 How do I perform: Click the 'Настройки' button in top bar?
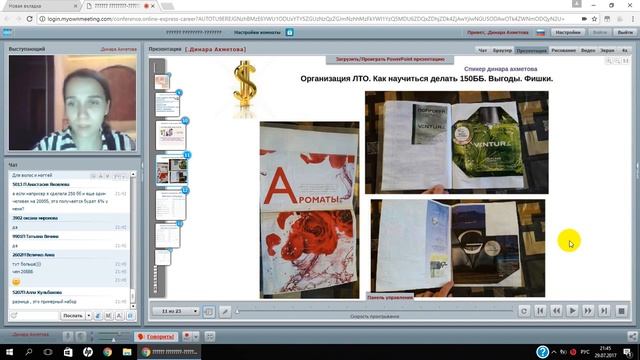point(568,32)
